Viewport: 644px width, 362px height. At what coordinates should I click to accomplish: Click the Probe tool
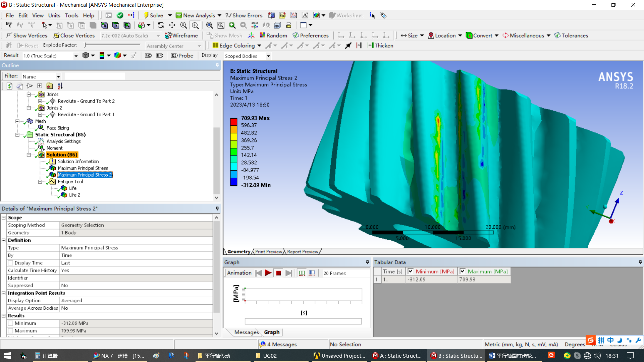pos(182,56)
